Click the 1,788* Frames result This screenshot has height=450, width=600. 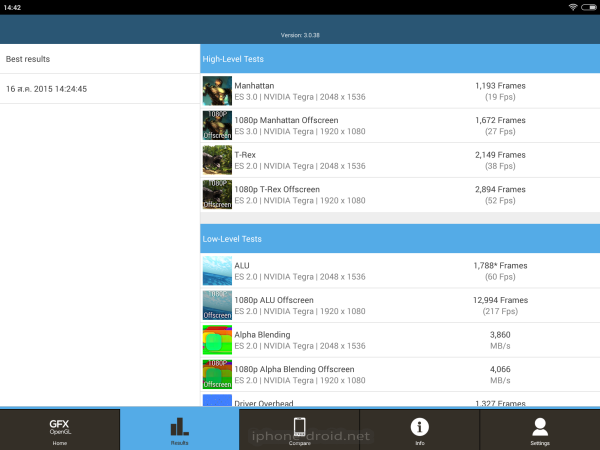point(500,266)
